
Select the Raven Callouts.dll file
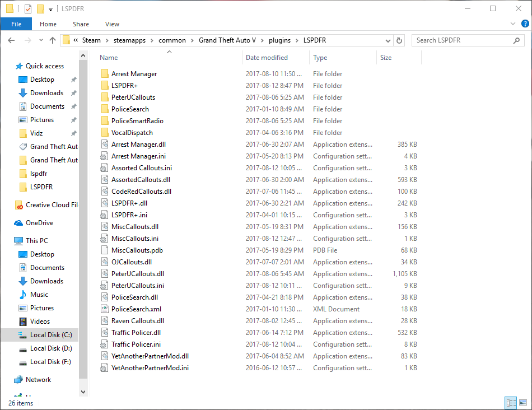[x=138, y=321]
